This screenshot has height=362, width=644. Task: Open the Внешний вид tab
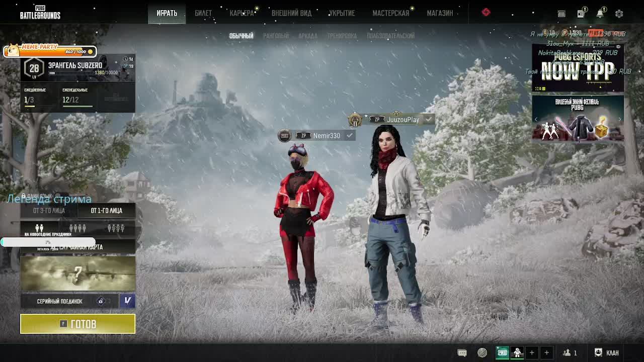tap(292, 13)
